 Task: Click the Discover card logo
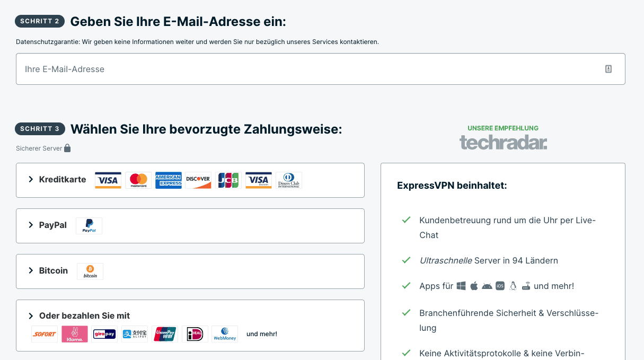199,180
